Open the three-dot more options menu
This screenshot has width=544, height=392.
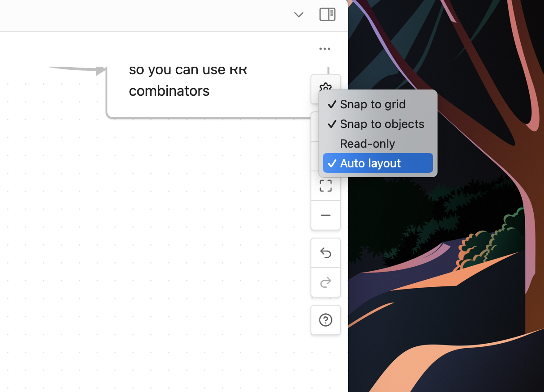click(325, 49)
